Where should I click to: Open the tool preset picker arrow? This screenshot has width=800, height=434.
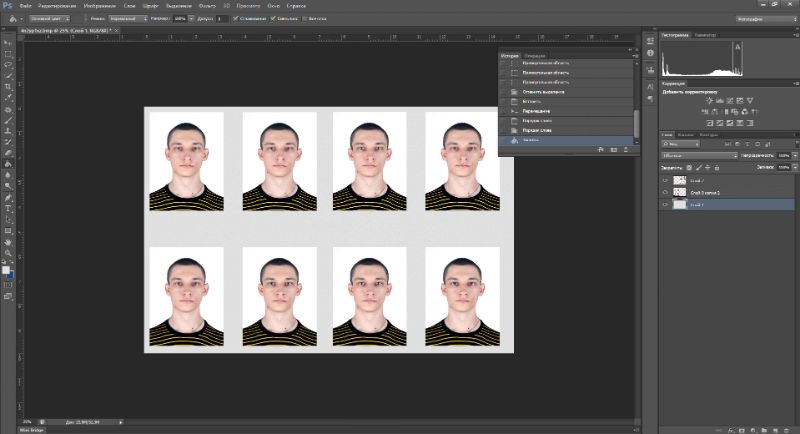point(21,19)
